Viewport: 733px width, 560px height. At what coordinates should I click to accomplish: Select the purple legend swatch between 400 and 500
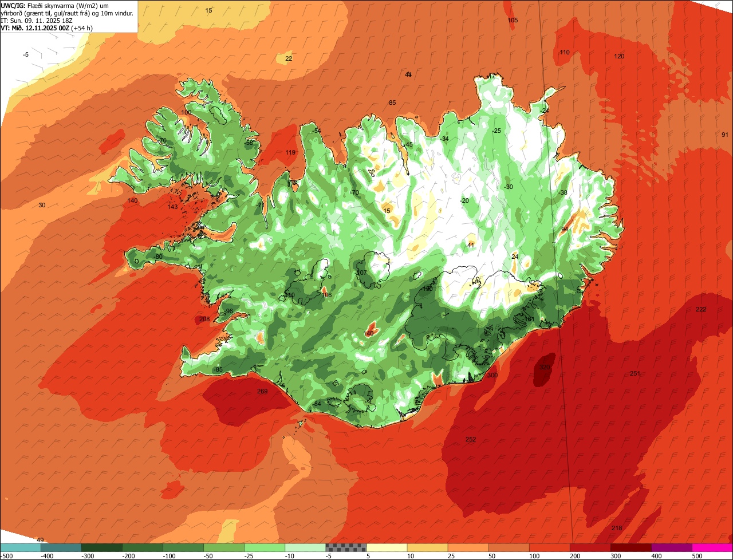(x=672, y=547)
